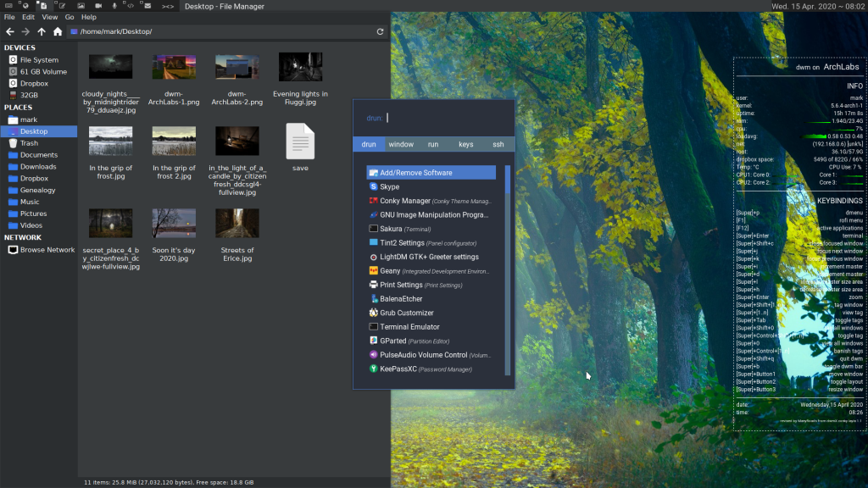The width and height of the screenshot is (868, 488).
Task: Select the file manager tag icon
Action: tap(42, 6)
